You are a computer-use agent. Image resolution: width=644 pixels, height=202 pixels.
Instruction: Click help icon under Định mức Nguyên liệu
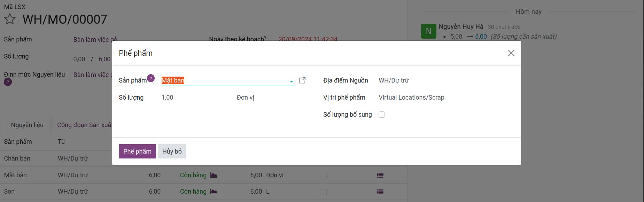(8, 82)
